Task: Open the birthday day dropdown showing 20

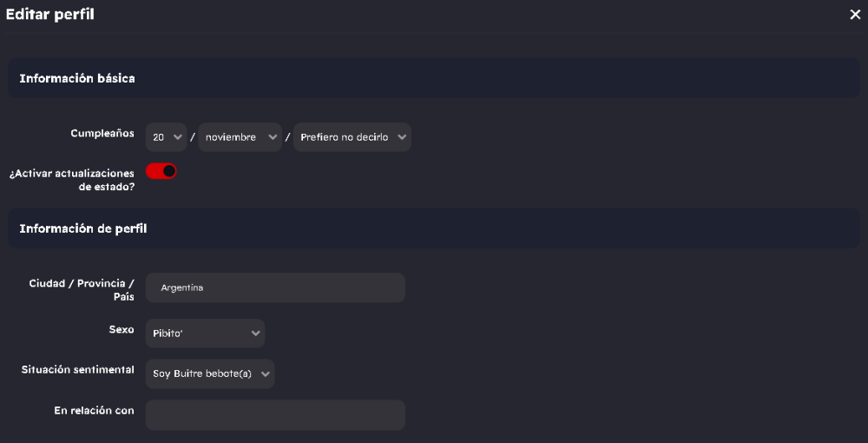Action: [x=167, y=137]
